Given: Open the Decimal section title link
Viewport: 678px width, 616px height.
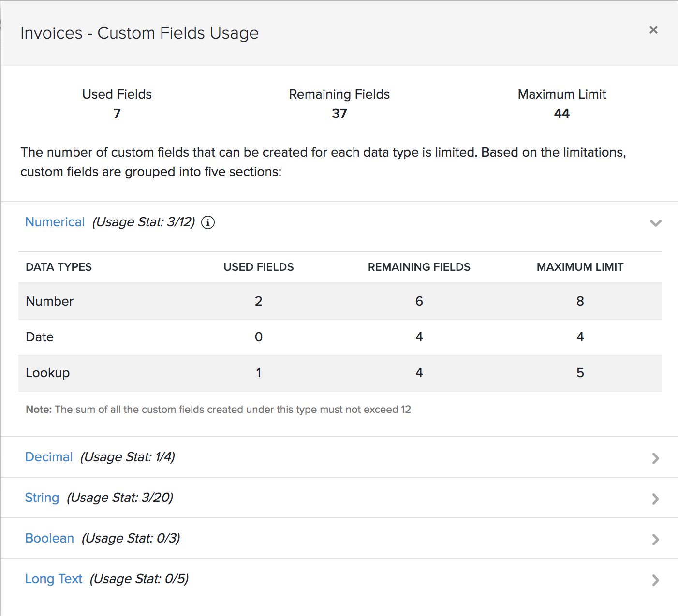Looking at the screenshot, I should pos(49,457).
